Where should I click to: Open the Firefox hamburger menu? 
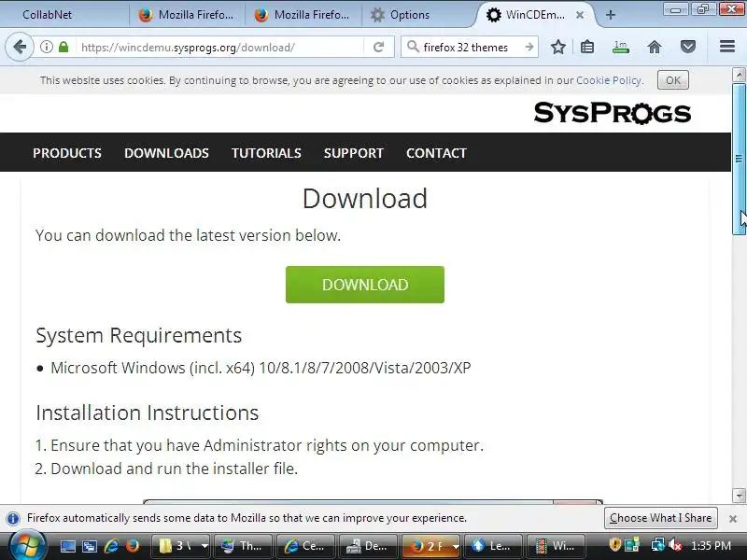pyautogui.click(x=727, y=46)
